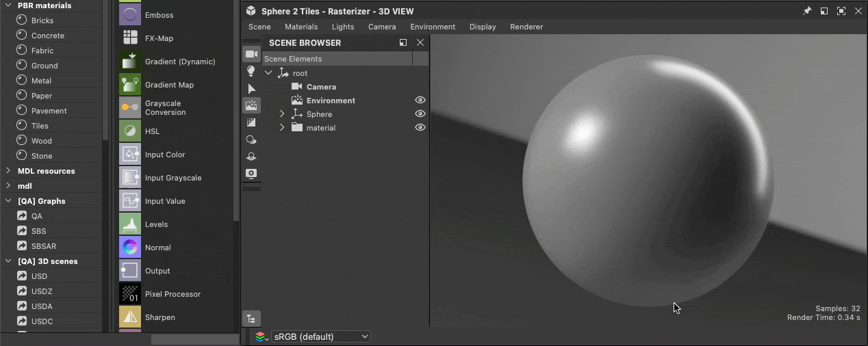Click the Scene Elements column header
The height and width of the screenshot is (346, 868).
pos(337,59)
